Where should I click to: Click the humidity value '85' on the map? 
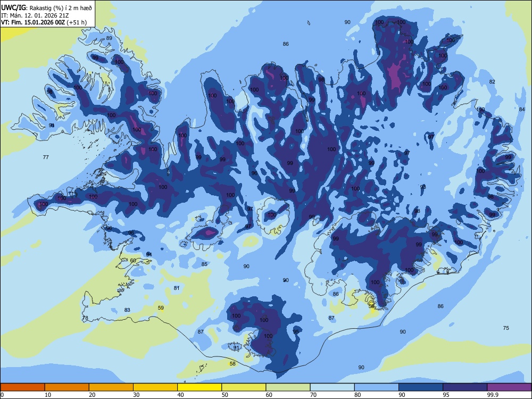(204, 264)
